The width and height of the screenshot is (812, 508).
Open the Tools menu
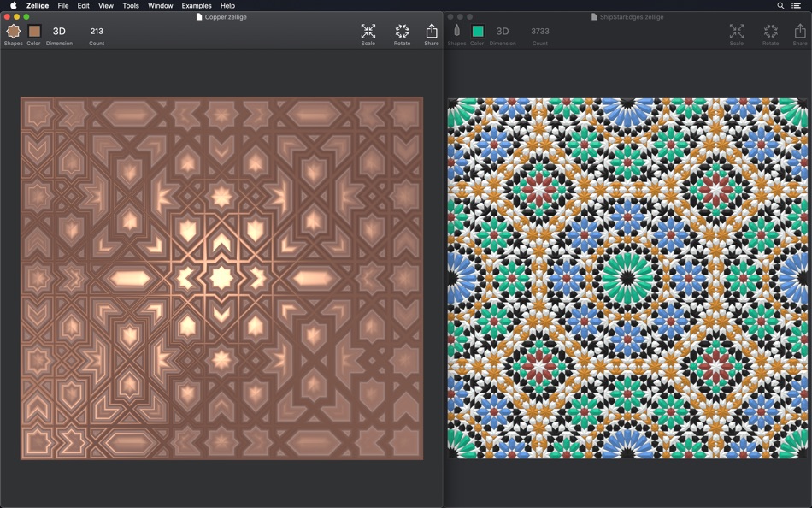131,6
